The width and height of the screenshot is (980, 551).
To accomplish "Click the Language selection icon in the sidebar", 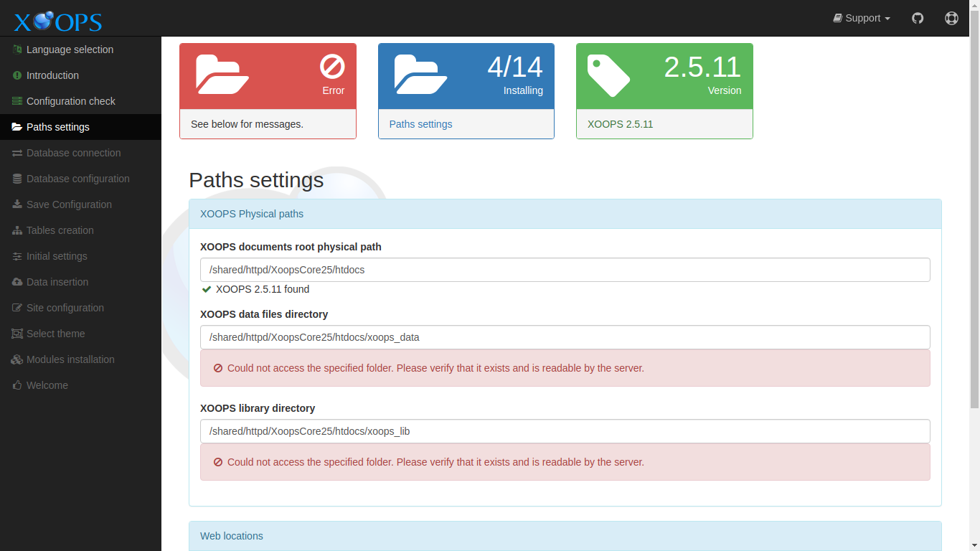I will [16, 50].
